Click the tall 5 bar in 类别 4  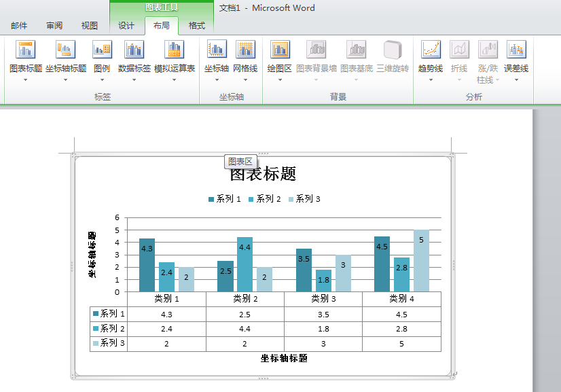(421, 261)
